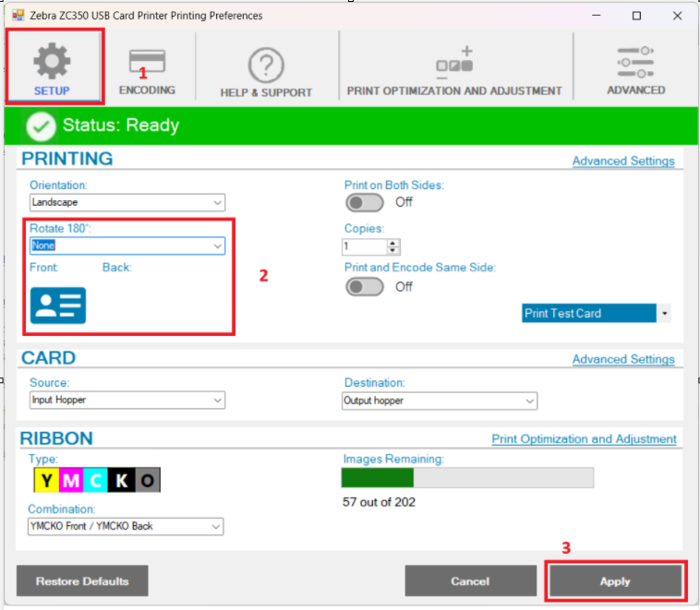The height and width of the screenshot is (610, 700).
Task: Minimize the Printing Preferences window
Action: point(596,16)
